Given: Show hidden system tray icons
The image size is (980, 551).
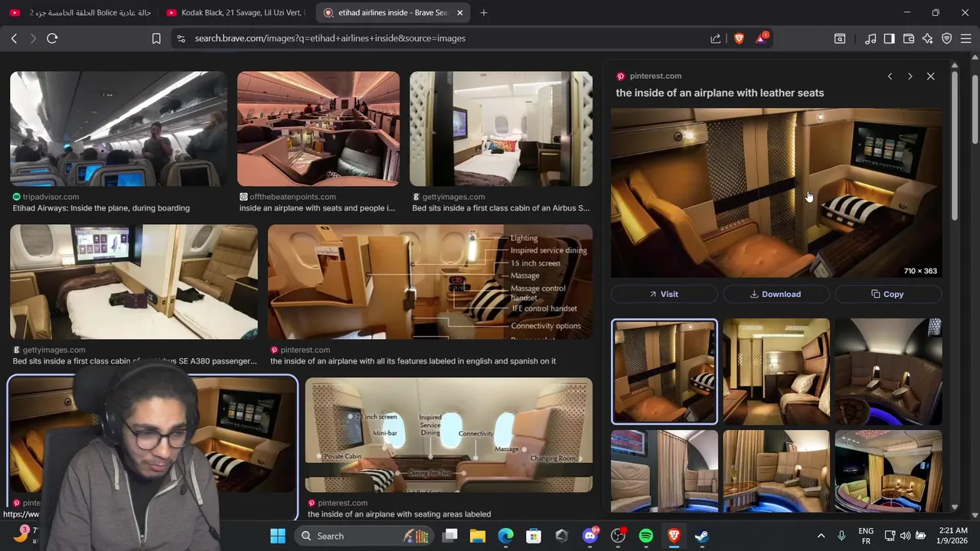Looking at the screenshot, I should click(x=821, y=536).
